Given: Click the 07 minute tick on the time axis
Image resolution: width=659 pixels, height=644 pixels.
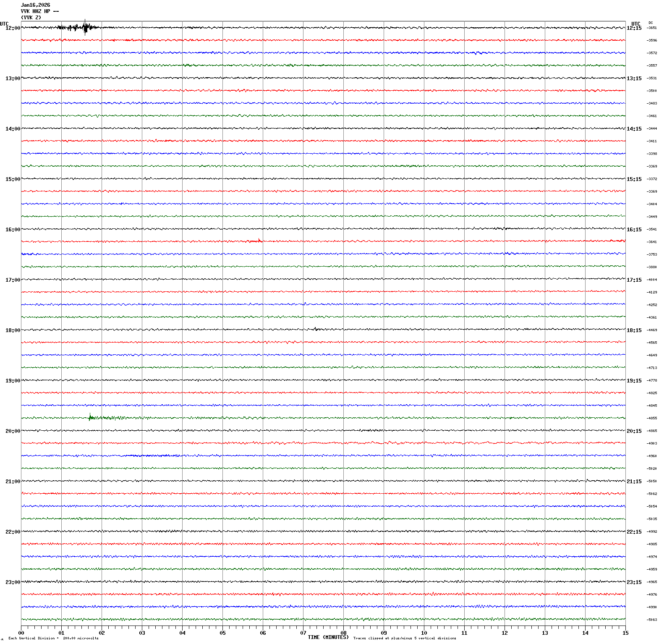Looking at the screenshot, I should 303,633.
